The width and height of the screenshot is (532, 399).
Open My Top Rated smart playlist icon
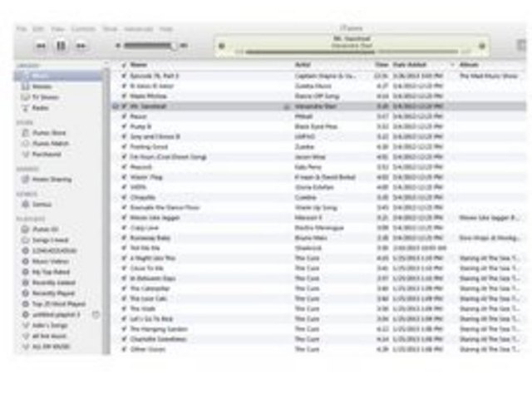click(26, 272)
